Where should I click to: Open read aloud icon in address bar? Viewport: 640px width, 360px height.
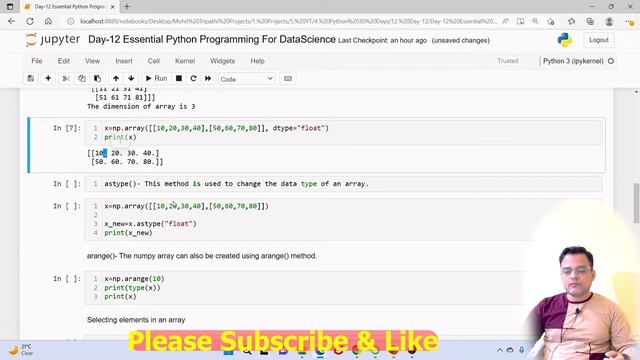click(x=505, y=21)
